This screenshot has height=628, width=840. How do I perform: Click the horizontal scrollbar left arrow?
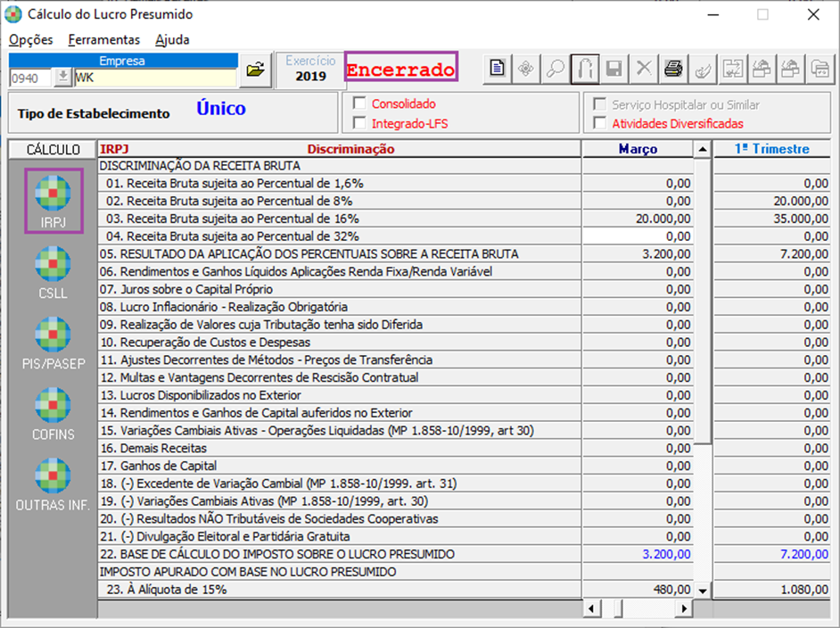[591, 608]
